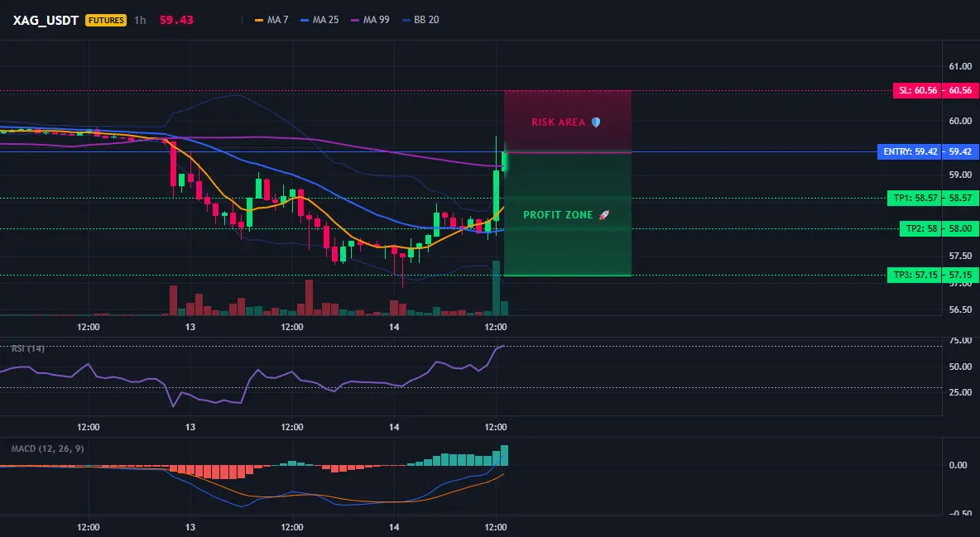Click the 75.00 RSI axis value
980x537 pixels.
tap(960, 341)
